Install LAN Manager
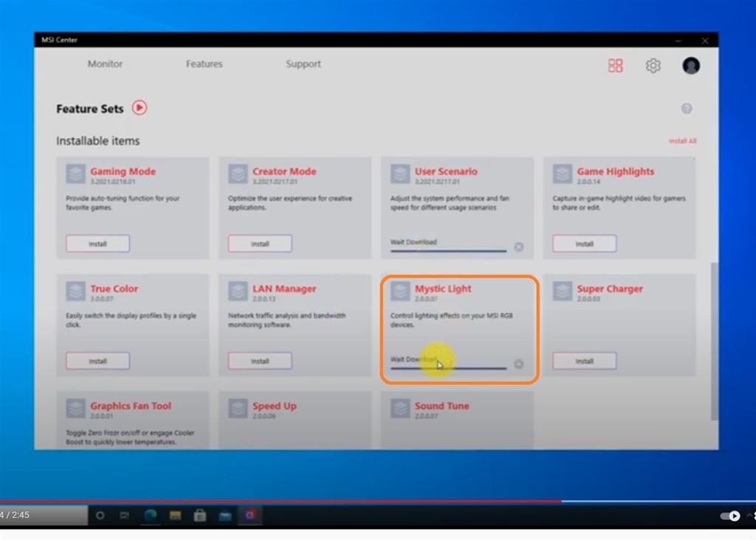 260,361
